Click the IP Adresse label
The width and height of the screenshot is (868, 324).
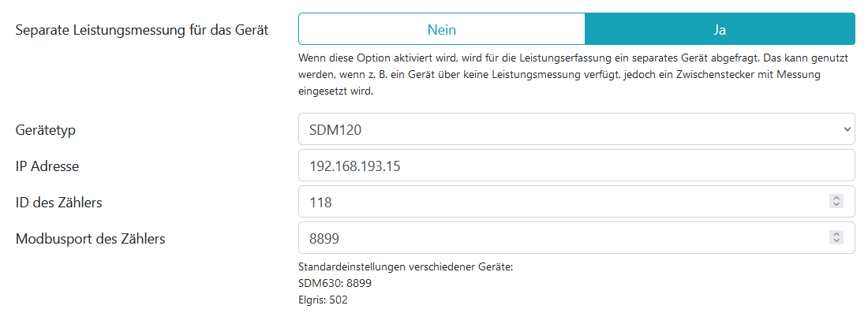click(x=47, y=166)
